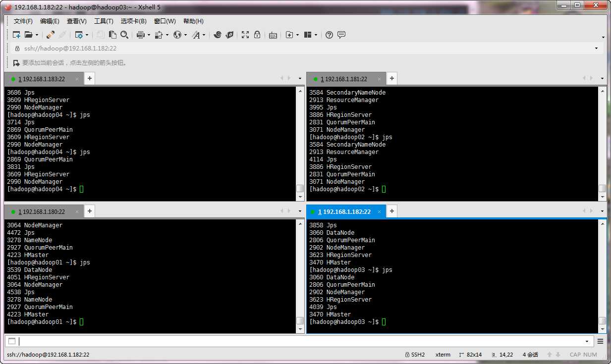
Task: Click SSH2 in the status bar
Action: [x=414, y=355]
